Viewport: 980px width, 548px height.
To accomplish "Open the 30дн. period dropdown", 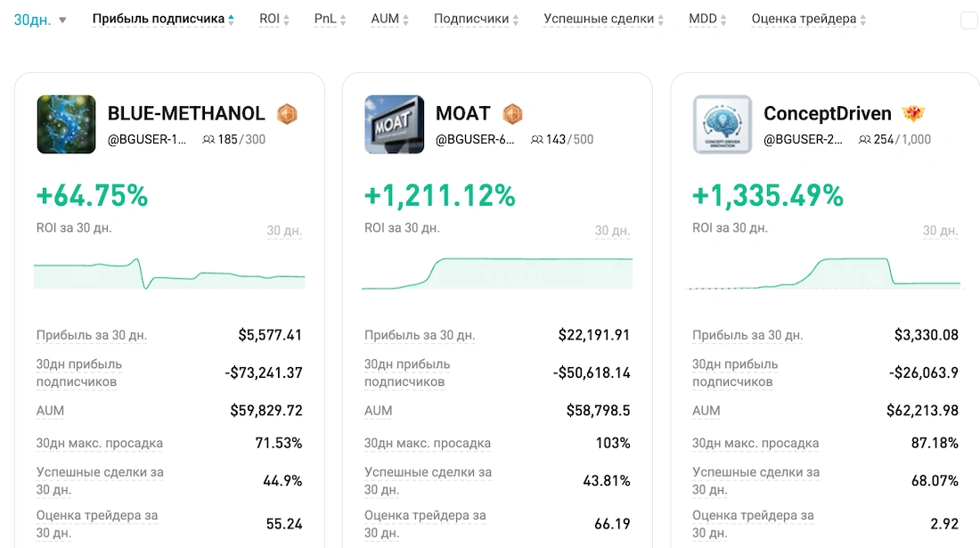I will coord(40,20).
